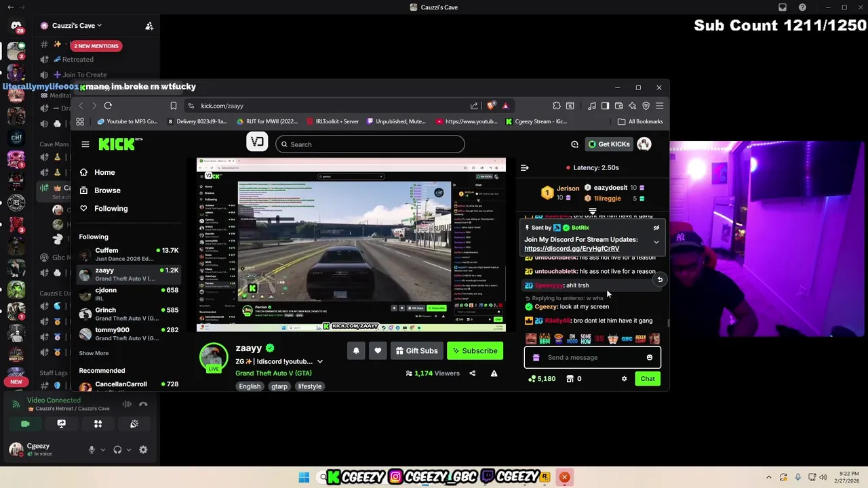The width and height of the screenshot is (868, 488).
Task: Open CancellanCarroll recommended channel
Action: [129, 386]
